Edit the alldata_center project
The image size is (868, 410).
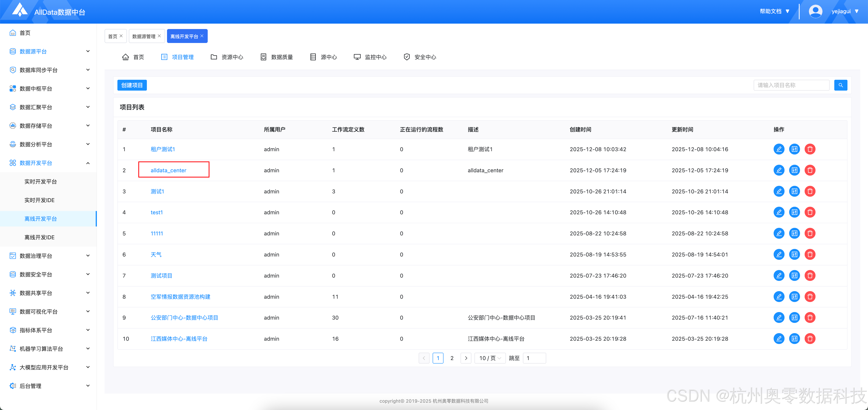(779, 170)
